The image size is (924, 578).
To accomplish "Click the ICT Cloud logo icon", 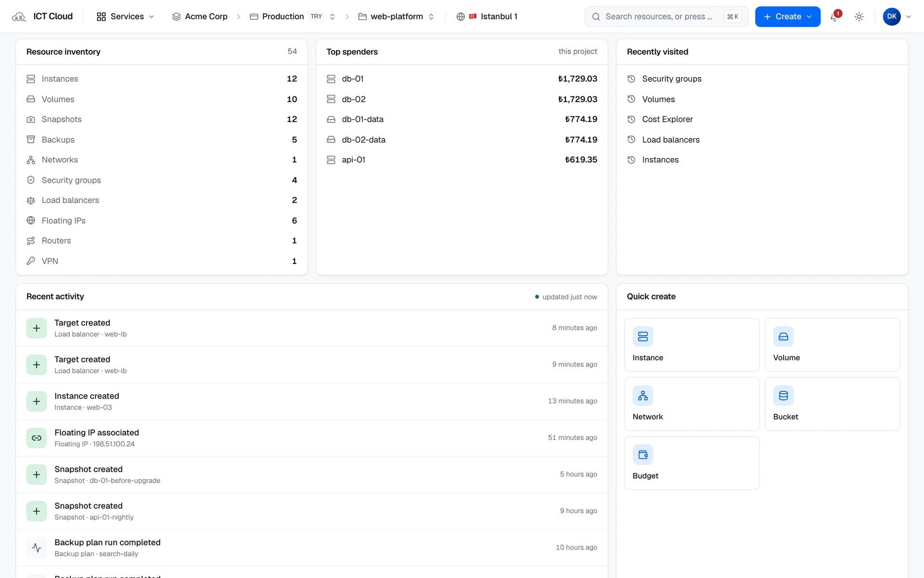I will [x=19, y=17].
